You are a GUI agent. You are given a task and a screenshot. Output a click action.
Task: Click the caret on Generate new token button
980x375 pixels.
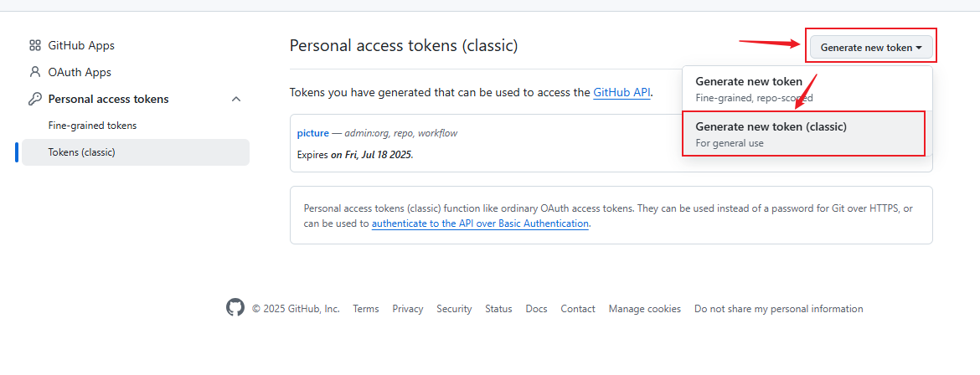(919, 48)
